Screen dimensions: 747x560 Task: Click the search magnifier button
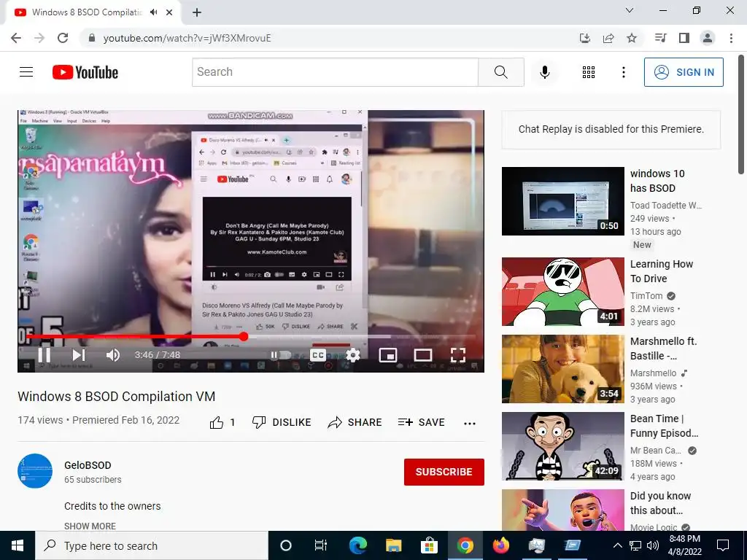click(x=500, y=72)
